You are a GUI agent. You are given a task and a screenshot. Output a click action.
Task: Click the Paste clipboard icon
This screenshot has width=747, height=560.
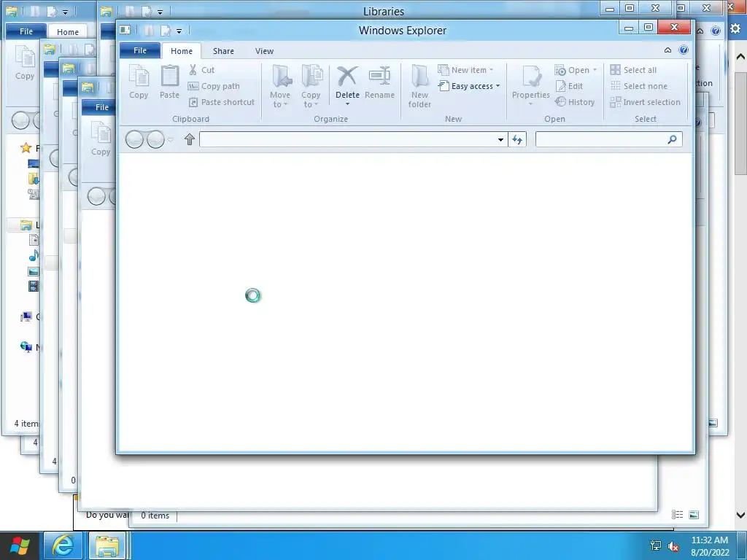[169, 82]
